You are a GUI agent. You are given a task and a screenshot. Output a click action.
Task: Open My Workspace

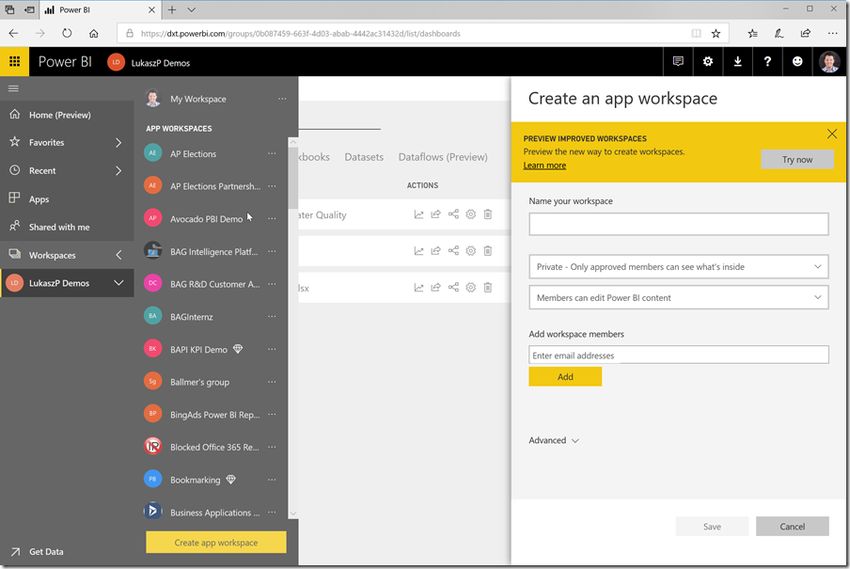pyautogui.click(x=198, y=99)
